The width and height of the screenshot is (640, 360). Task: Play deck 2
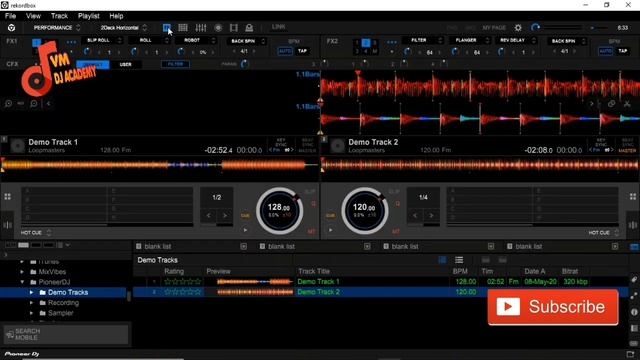(x=330, y=230)
